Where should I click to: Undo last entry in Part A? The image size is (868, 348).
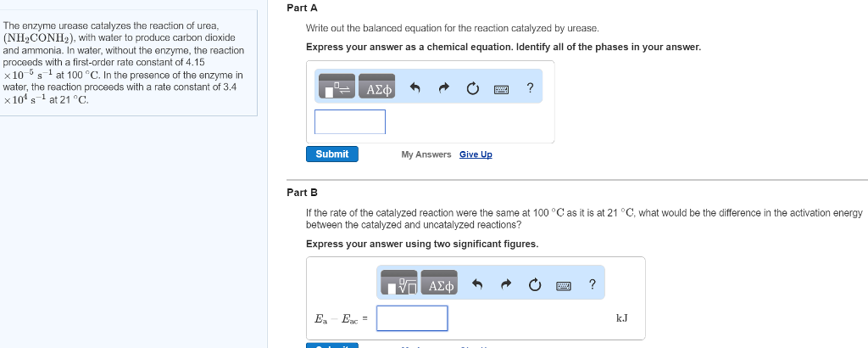point(415,88)
